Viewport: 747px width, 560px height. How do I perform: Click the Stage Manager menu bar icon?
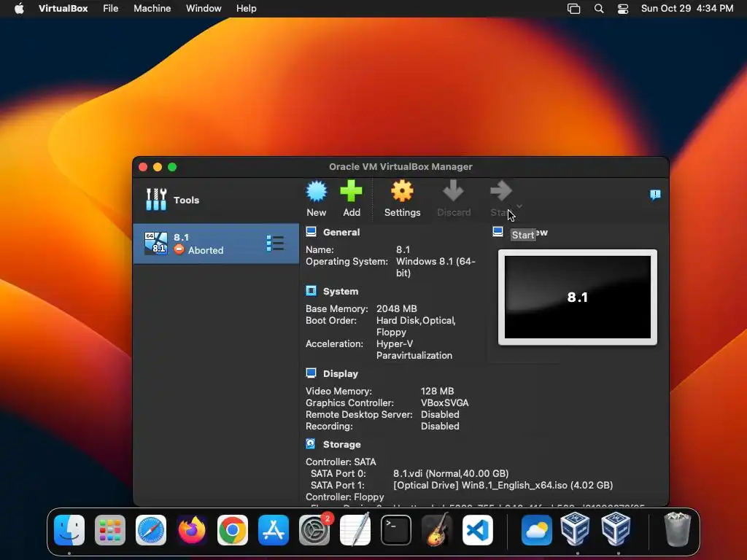coord(573,9)
